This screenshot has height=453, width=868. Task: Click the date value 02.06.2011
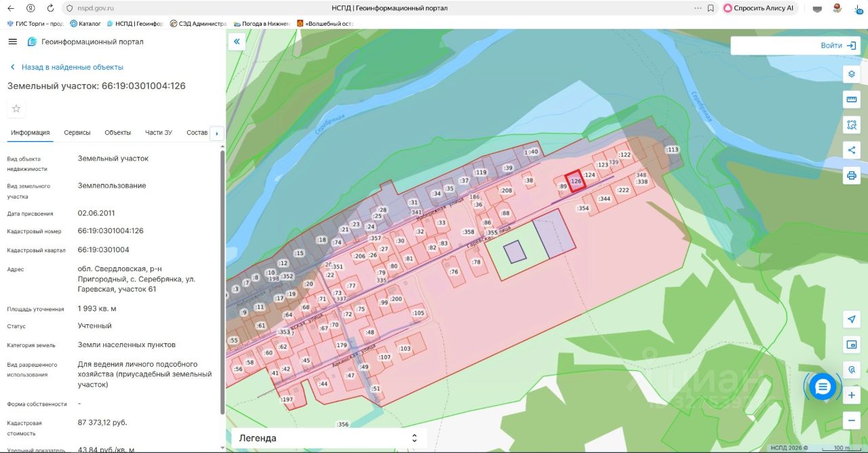96,213
